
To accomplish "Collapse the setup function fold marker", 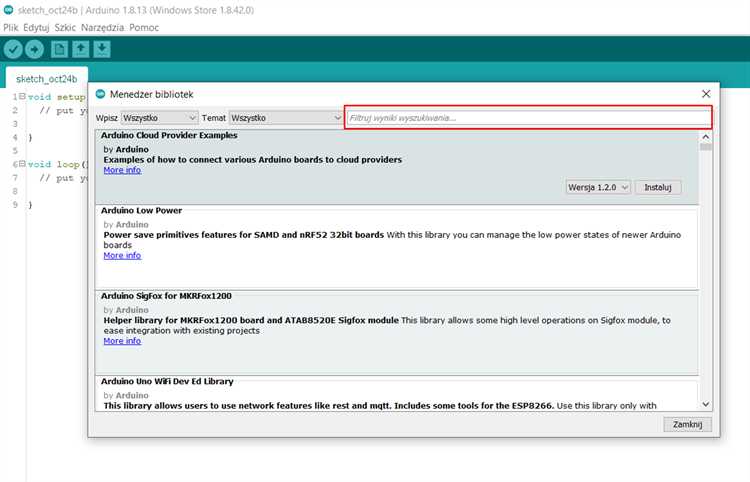I will (22, 96).
